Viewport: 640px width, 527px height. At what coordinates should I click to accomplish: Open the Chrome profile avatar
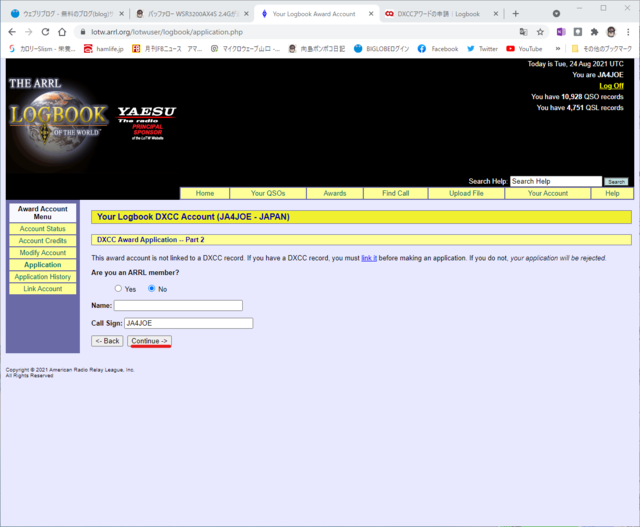click(611, 32)
